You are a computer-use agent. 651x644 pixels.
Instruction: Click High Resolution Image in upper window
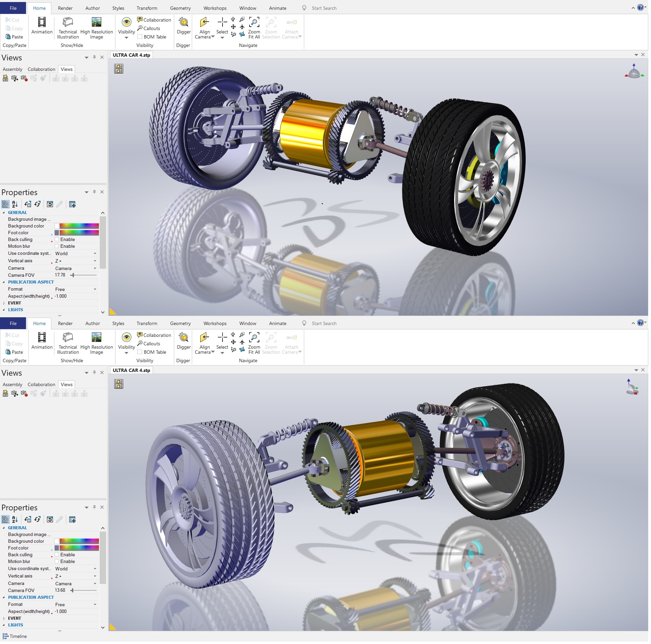[97, 27]
